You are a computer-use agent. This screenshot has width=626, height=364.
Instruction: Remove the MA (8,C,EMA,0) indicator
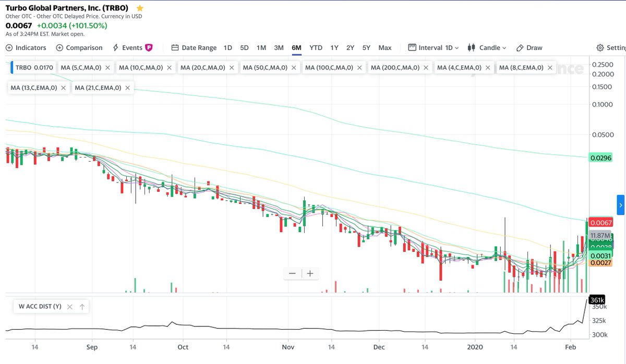point(549,68)
